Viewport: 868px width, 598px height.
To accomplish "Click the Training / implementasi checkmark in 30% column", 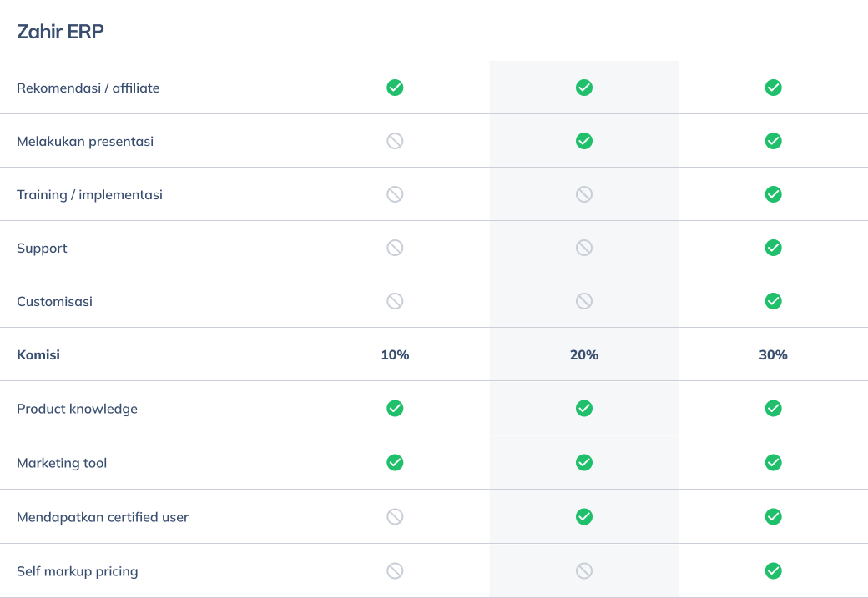I will pos(774,194).
